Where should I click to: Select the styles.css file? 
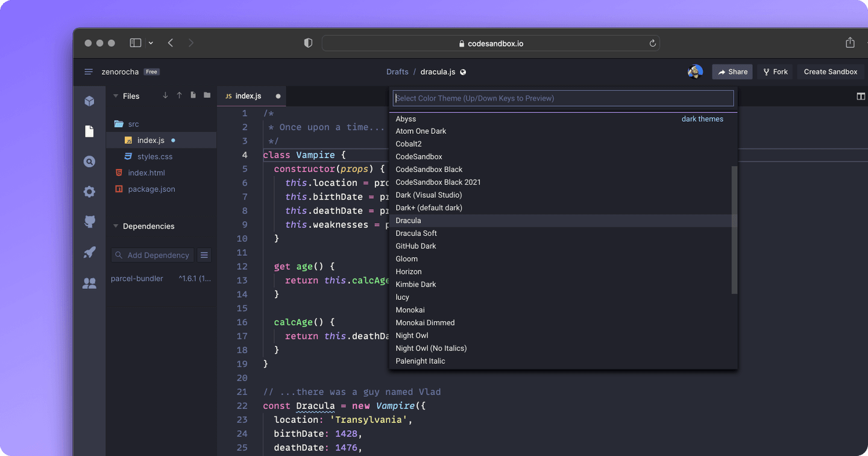(156, 156)
